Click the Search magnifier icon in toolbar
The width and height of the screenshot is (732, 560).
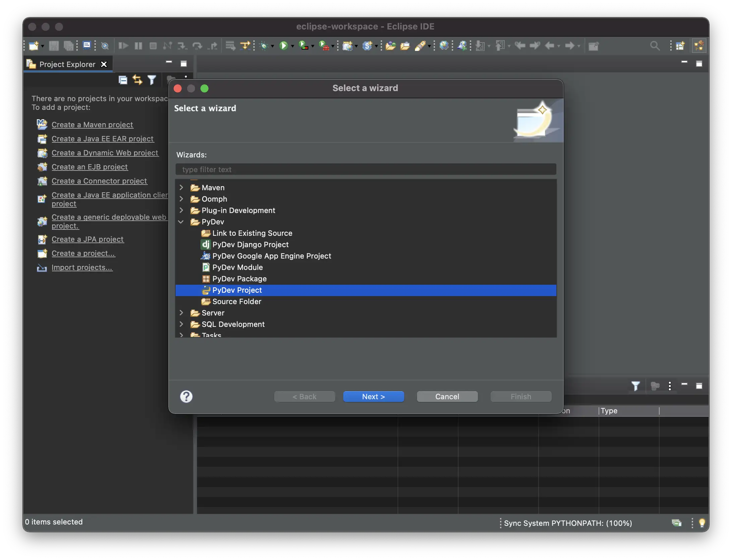655,46
